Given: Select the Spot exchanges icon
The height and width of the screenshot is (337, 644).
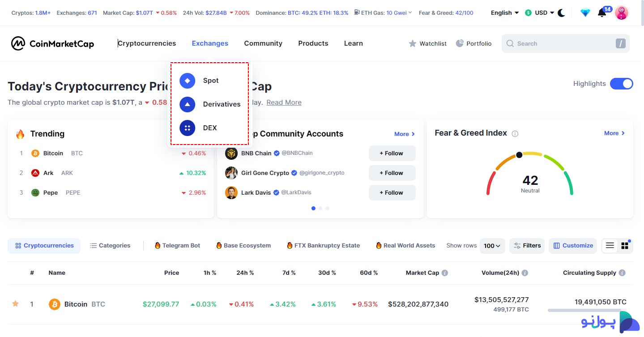Looking at the screenshot, I should (x=188, y=81).
